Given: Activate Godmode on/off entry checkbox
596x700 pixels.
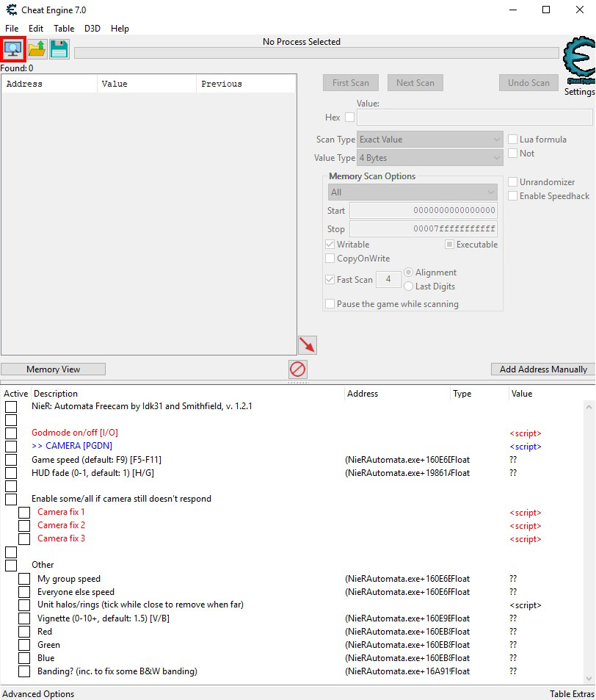Looking at the screenshot, I should [11, 433].
